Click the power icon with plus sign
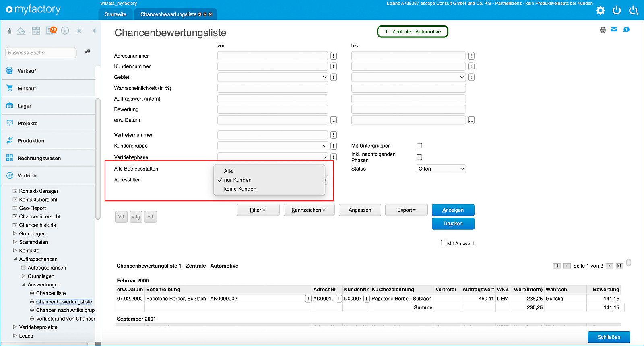644x346 pixels. (634, 10)
